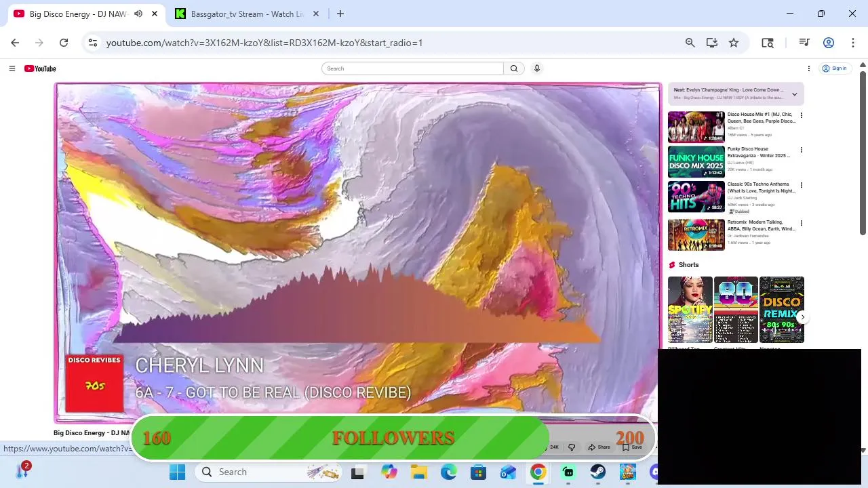Screen dimensions: 868x488
Task: Open Disco House Mix #1 thumbnail
Action: coord(696,127)
